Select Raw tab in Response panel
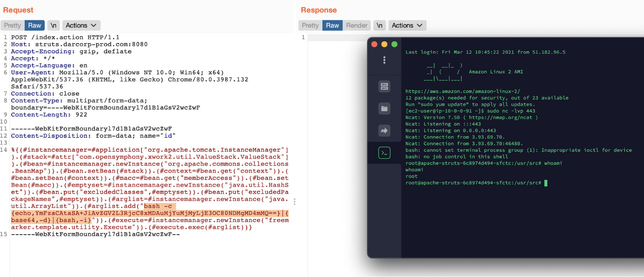Image resolution: width=644 pixels, height=277 pixels. tap(332, 25)
